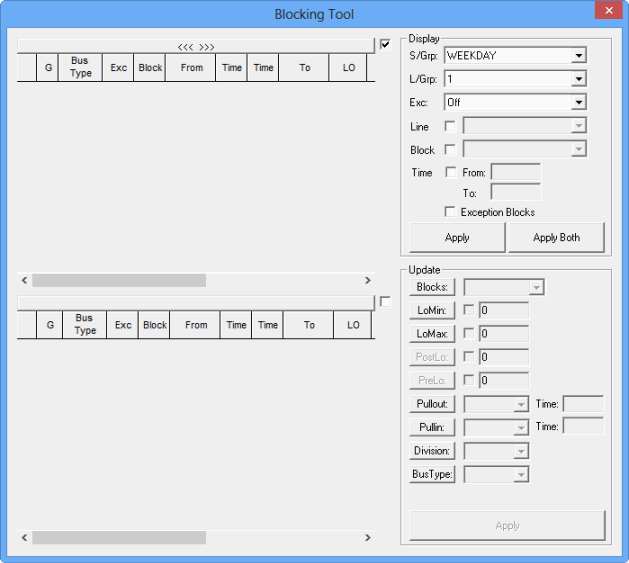Tick the PreLo checkbox
The height and width of the screenshot is (563, 629).
[469, 380]
